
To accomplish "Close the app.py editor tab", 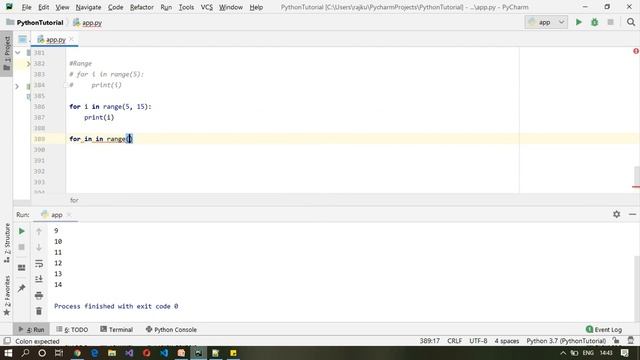I will click(x=71, y=39).
